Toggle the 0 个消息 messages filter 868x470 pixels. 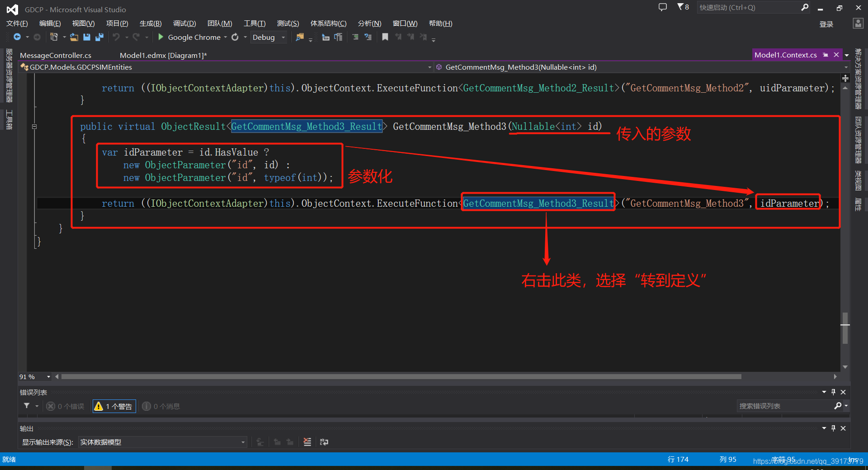(x=161, y=406)
